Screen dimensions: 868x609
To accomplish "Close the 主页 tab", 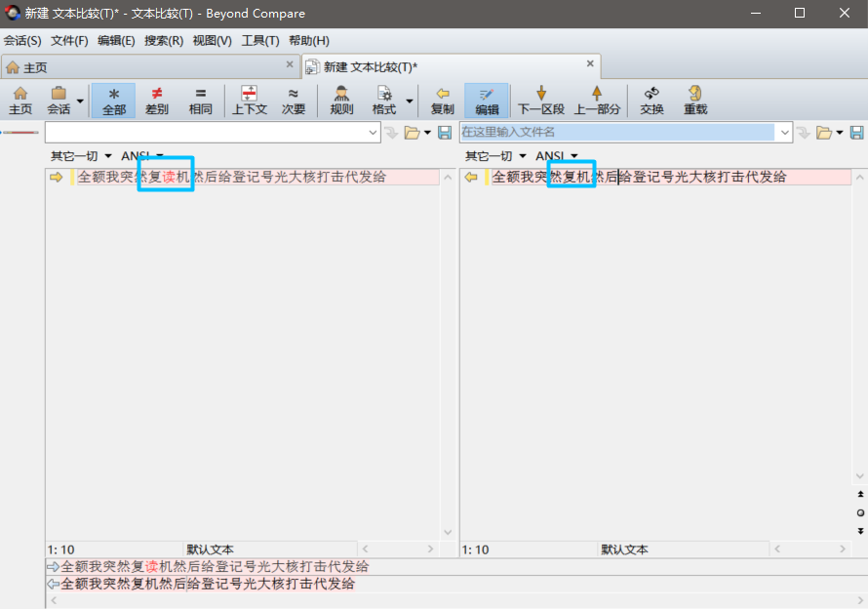I will click(290, 64).
